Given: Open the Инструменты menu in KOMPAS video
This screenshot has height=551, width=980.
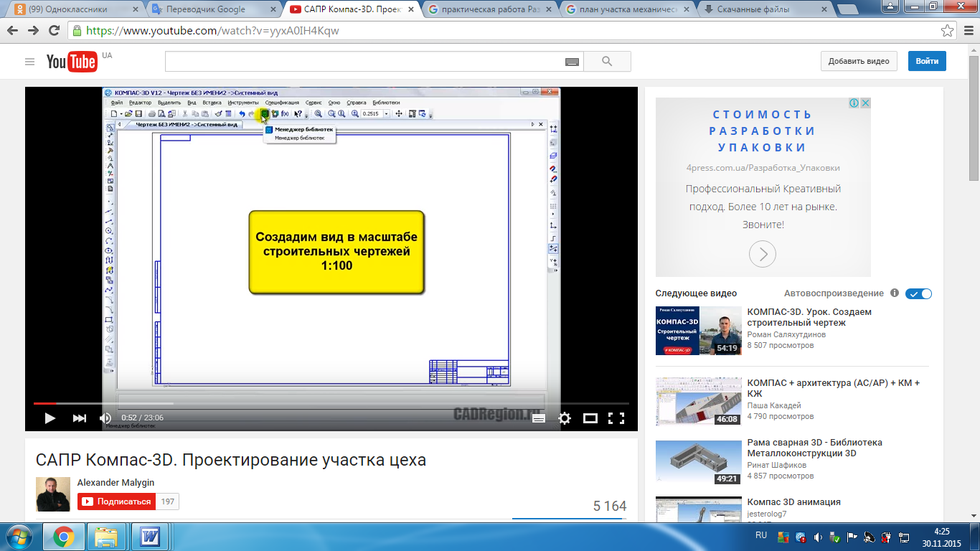Looking at the screenshot, I should tap(243, 103).
